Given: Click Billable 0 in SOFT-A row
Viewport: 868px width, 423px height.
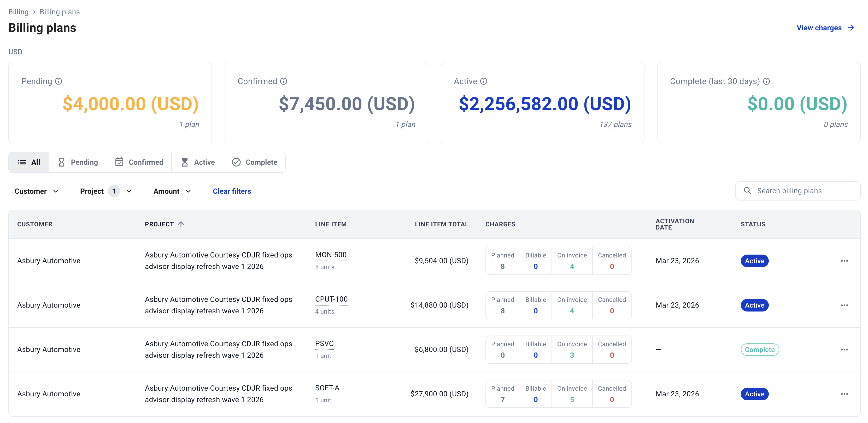Looking at the screenshot, I should (x=536, y=394).
